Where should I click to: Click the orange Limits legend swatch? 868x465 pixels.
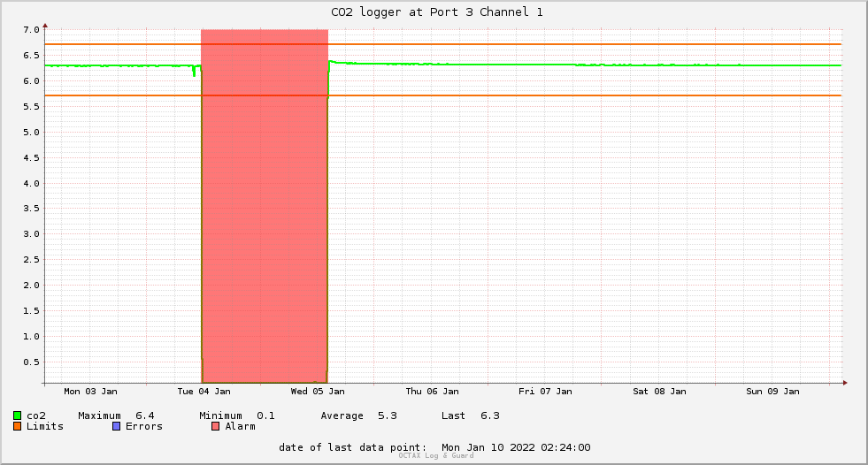[17, 426]
